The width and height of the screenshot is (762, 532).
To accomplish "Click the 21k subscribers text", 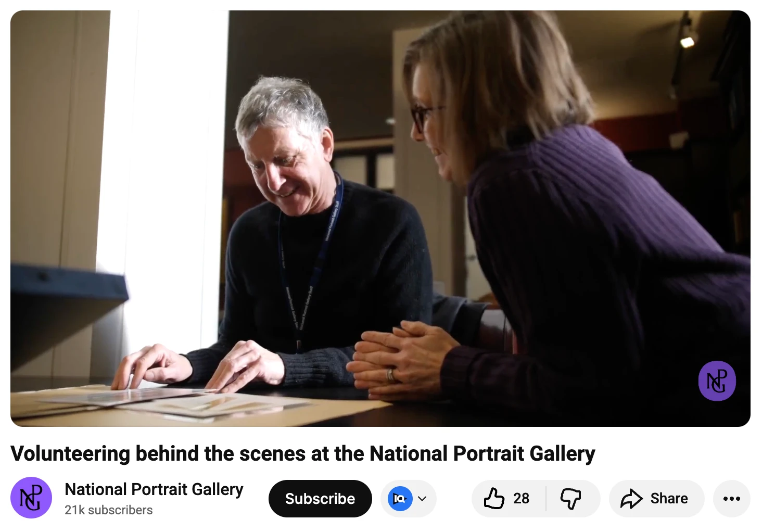I will [x=109, y=510].
